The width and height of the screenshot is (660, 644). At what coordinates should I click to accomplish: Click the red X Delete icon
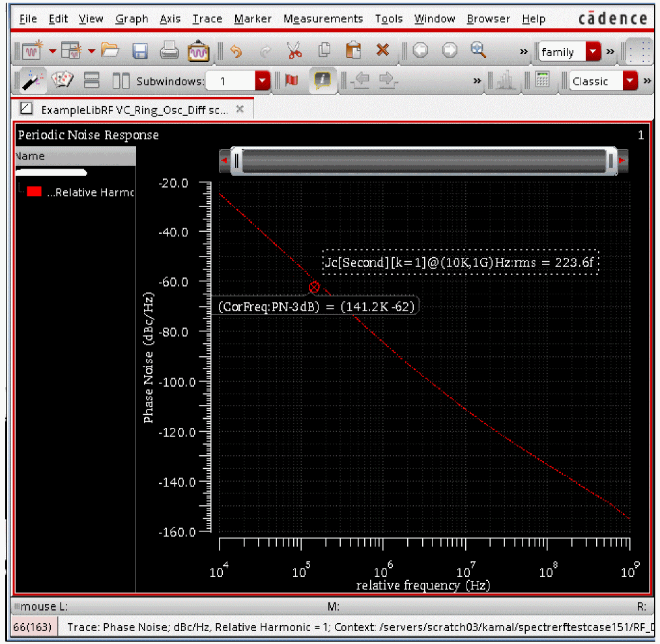point(382,50)
